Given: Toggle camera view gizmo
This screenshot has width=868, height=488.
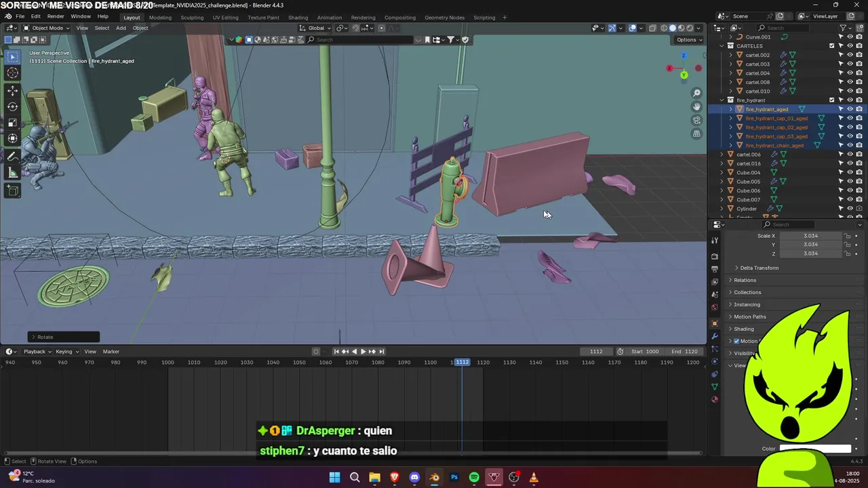Looking at the screenshot, I should [696, 120].
